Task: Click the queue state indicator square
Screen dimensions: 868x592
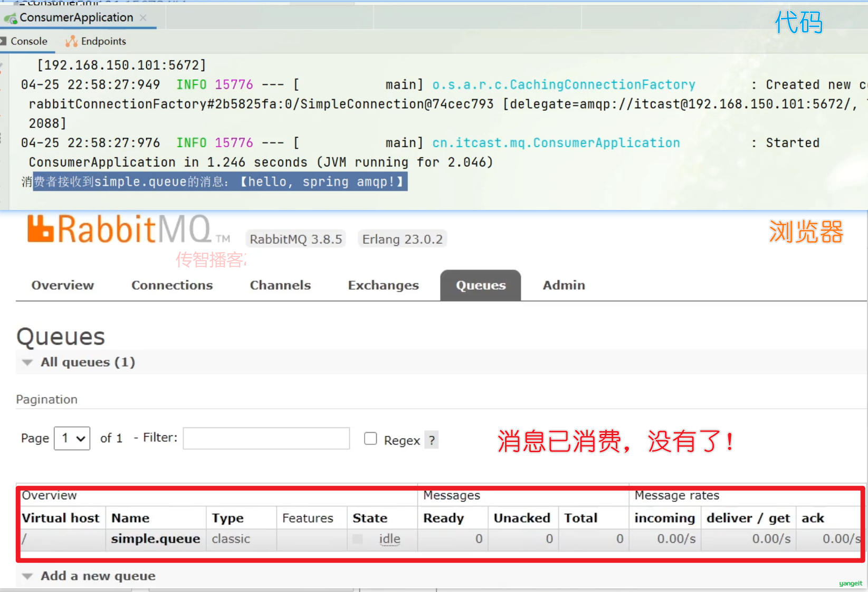Action: (x=358, y=539)
